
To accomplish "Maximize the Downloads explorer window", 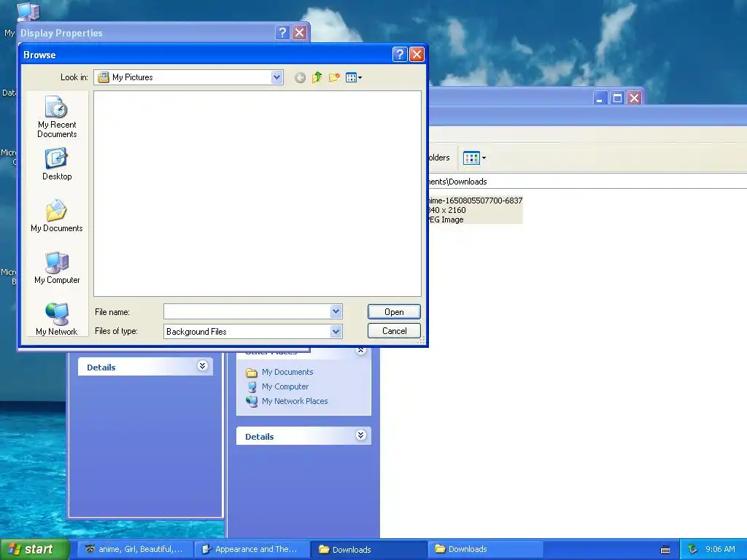I will 617,98.
